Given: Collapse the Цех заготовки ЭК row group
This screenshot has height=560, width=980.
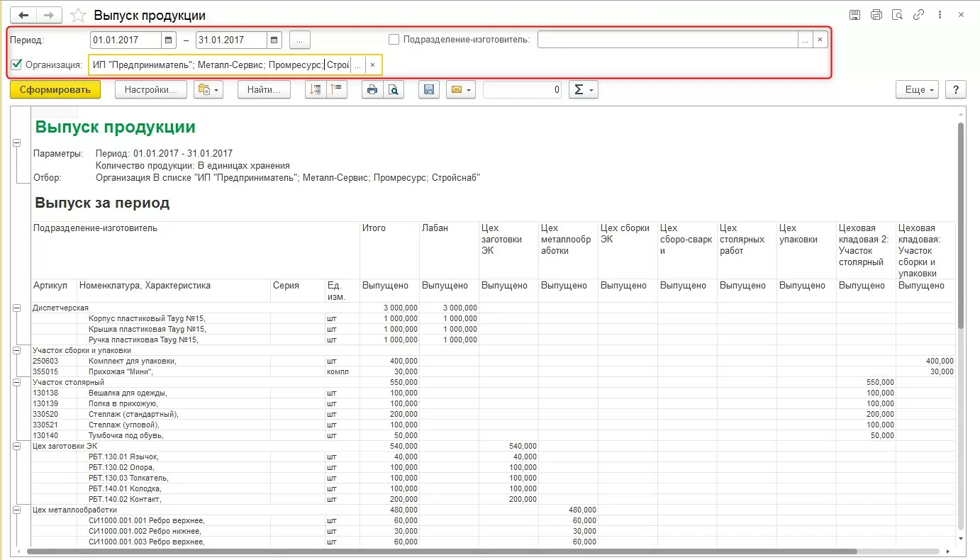Looking at the screenshot, I should click(x=16, y=446).
